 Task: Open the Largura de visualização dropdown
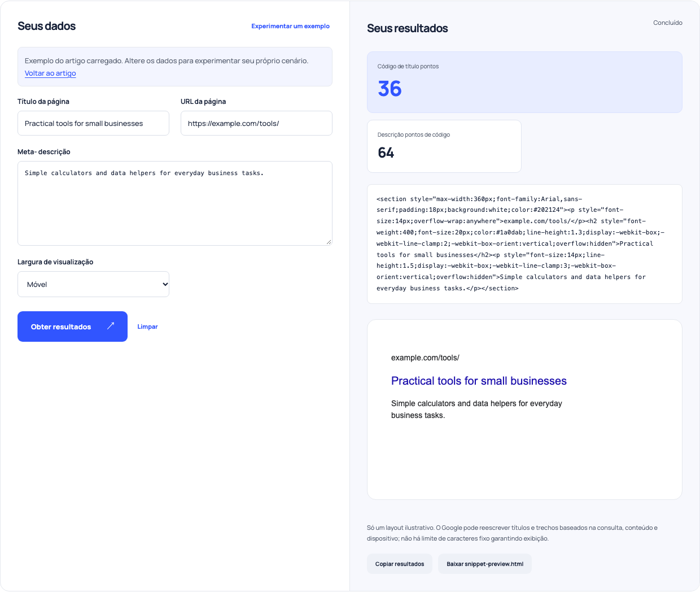(94, 284)
